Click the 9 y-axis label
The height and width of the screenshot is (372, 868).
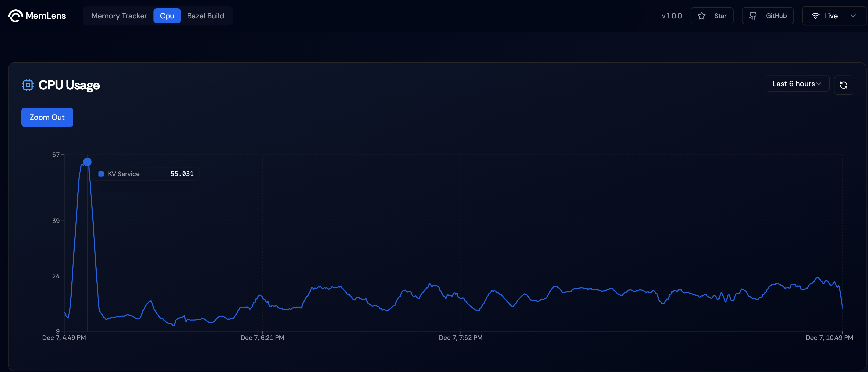[x=58, y=331]
